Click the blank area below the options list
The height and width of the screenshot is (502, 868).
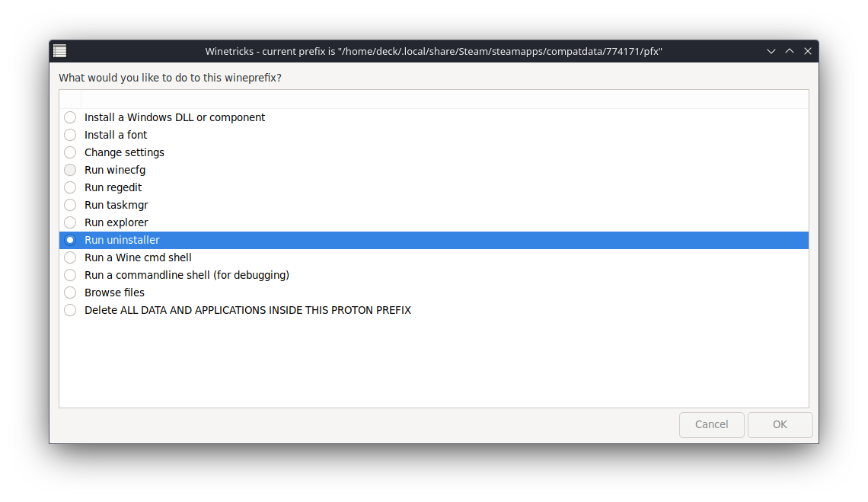coord(434,362)
